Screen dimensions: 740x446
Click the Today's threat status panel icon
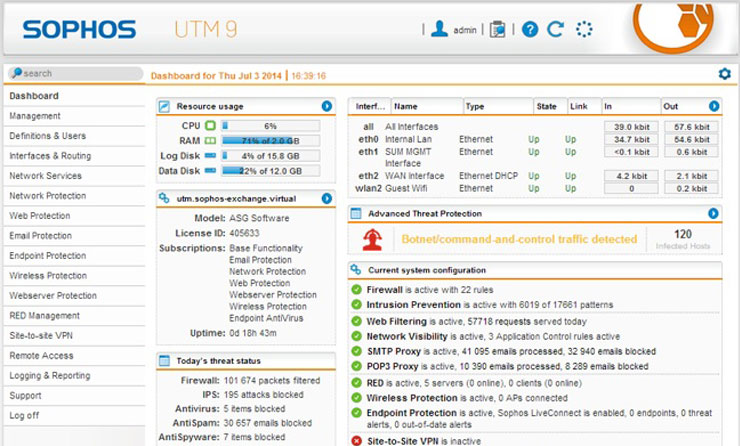click(164, 361)
